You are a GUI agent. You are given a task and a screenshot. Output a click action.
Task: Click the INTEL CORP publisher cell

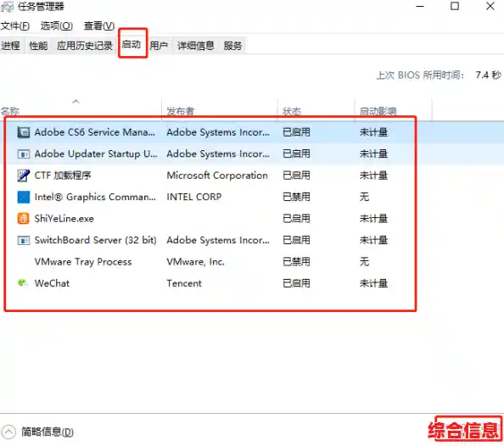click(194, 197)
